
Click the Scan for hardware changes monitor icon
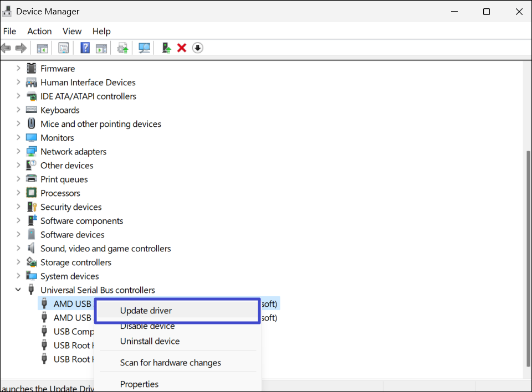pyautogui.click(x=145, y=48)
